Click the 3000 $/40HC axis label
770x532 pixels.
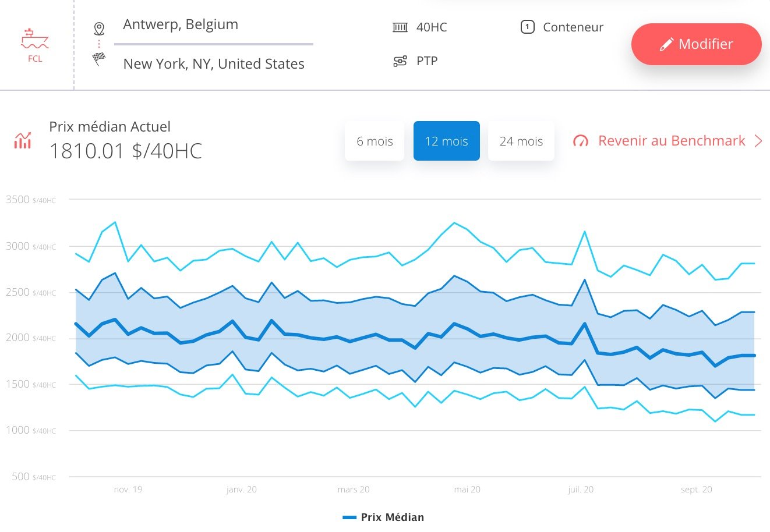pos(31,246)
